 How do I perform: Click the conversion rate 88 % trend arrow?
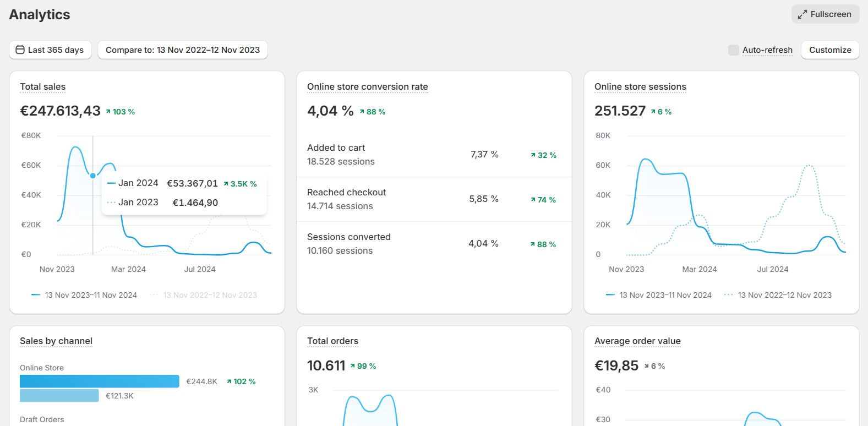362,112
